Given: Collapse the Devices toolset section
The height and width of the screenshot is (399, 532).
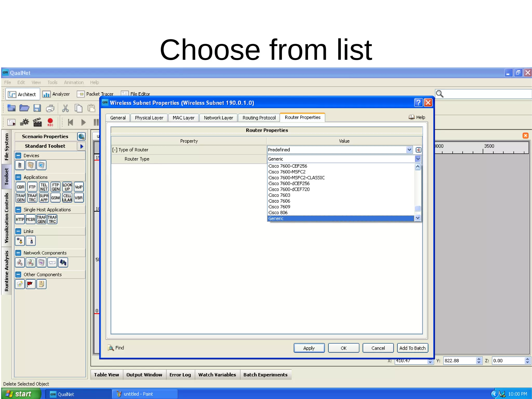Looking at the screenshot, I should pyautogui.click(x=18, y=155).
